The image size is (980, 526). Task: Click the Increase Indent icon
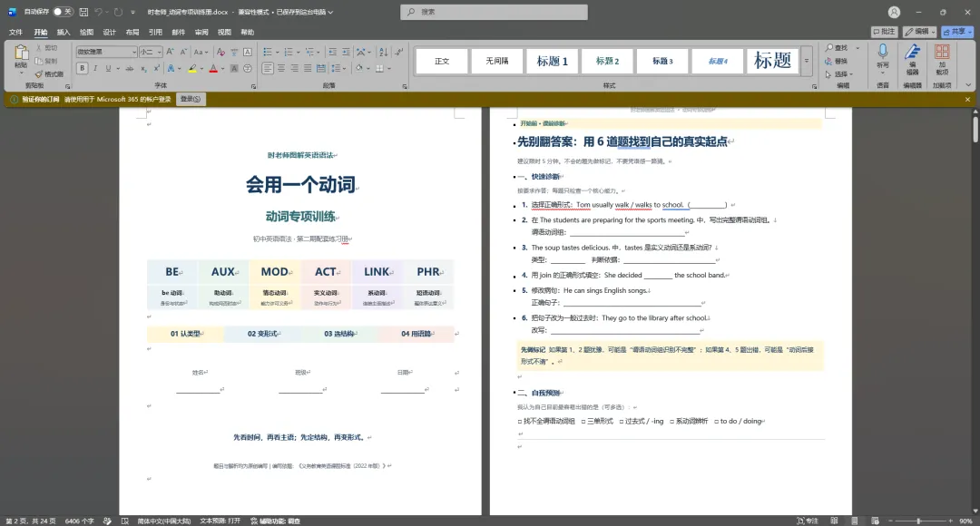pos(346,52)
